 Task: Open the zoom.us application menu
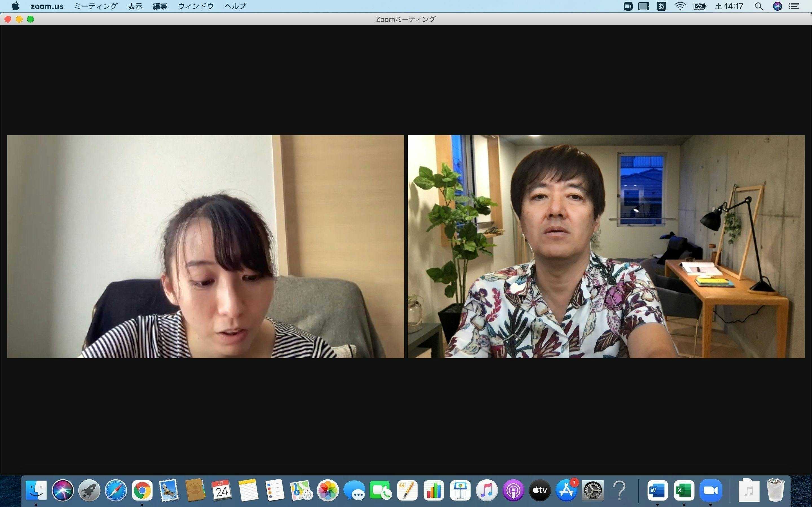click(x=47, y=6)
